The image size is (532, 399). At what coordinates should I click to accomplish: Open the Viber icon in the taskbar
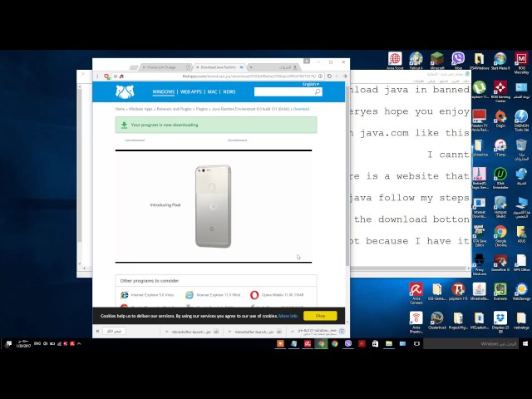pos(348,343)
